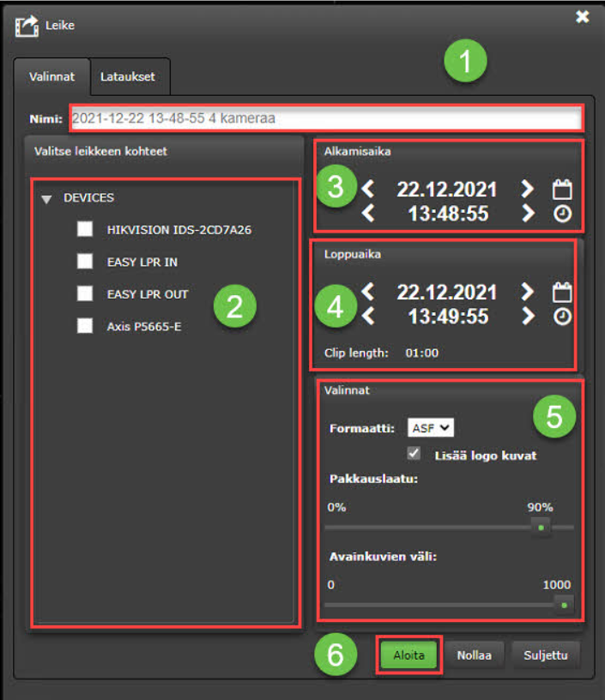Viewport: 605px width, 700px height.
Task: Advance the start date to next day
Action: pyautogui.click(x=528, y=190)
